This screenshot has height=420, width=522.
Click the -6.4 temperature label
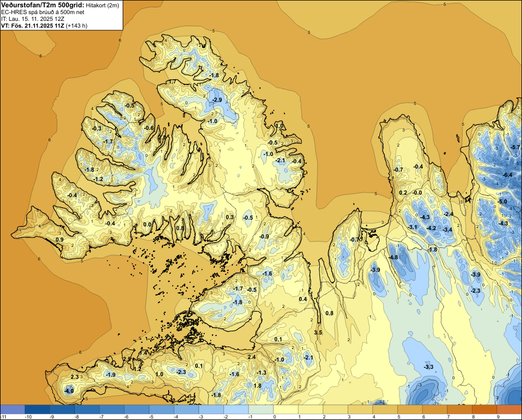[x=507, y=175]
